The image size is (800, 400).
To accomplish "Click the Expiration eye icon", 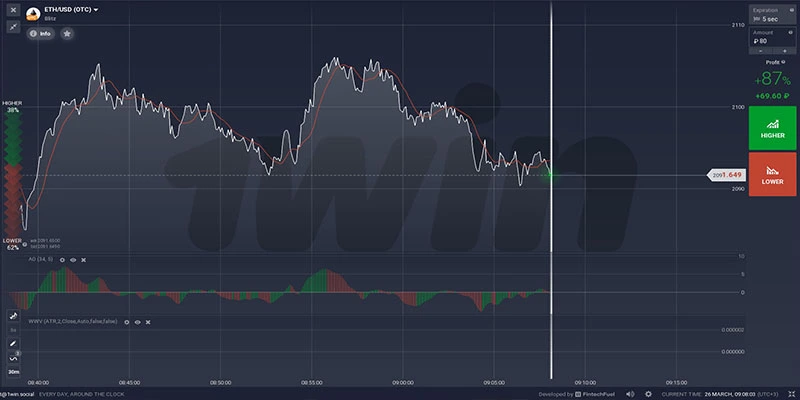I will 790,10.
